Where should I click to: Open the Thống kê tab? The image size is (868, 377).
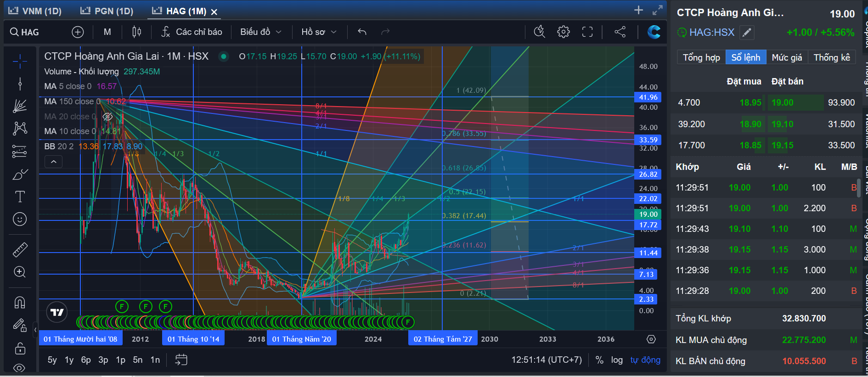[832, 57]
